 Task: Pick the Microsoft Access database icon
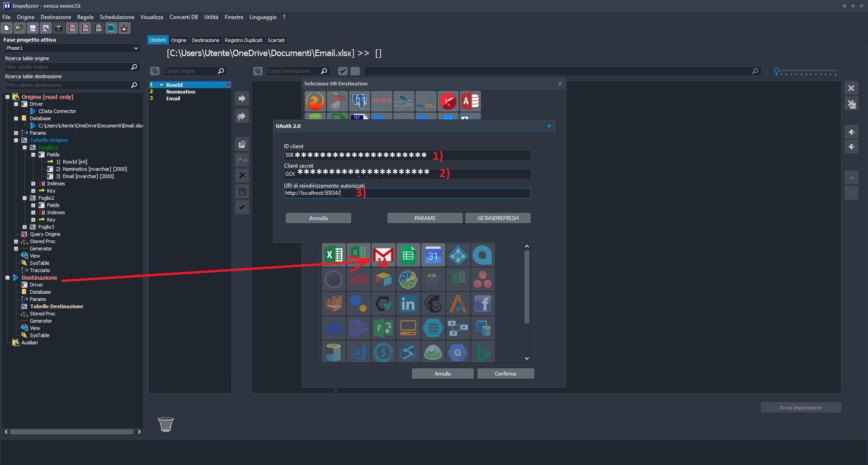coord(470,101)
